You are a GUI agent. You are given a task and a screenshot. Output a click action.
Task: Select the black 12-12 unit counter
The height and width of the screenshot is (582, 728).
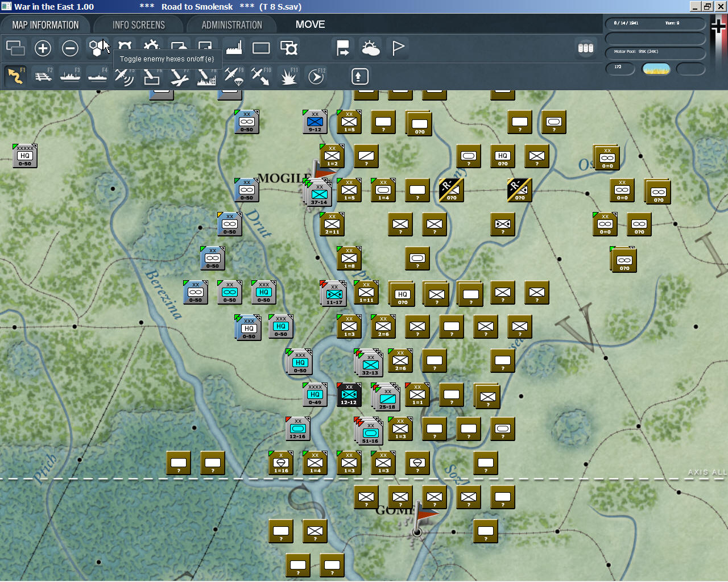349,394
